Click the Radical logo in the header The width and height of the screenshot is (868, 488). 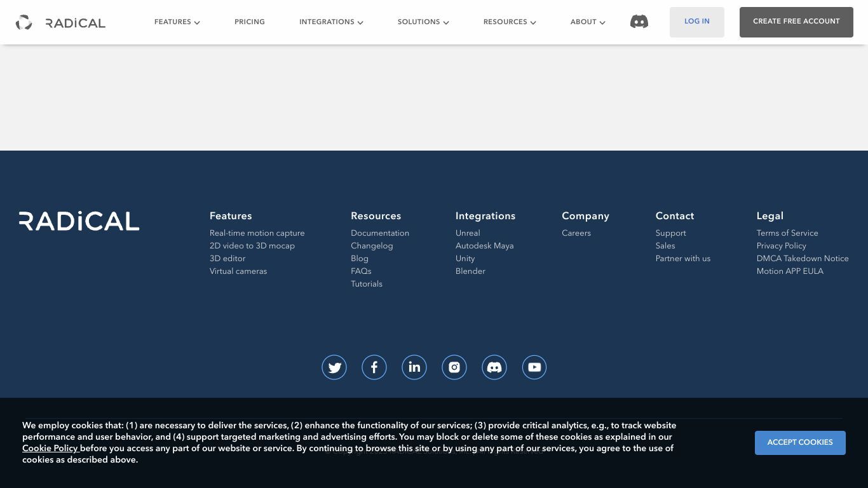tap(61, 23)
